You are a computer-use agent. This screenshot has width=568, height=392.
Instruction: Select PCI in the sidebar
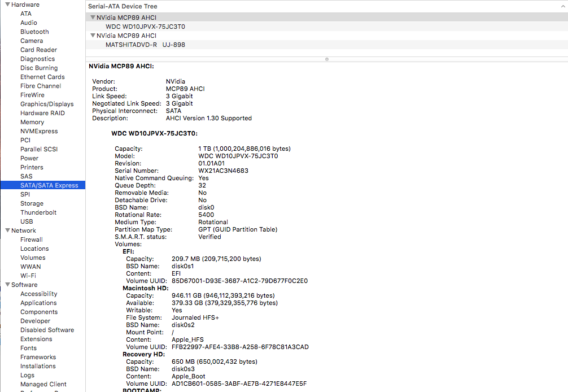[25, 140]
